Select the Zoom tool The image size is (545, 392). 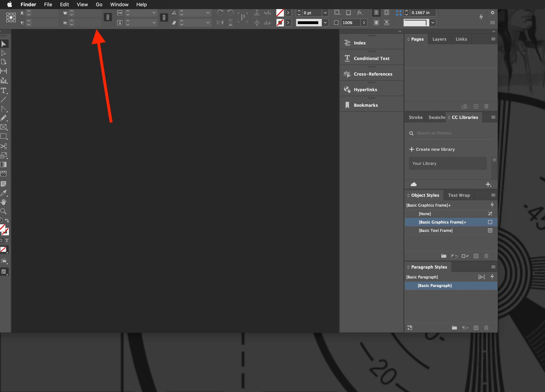tap(4, 211)
